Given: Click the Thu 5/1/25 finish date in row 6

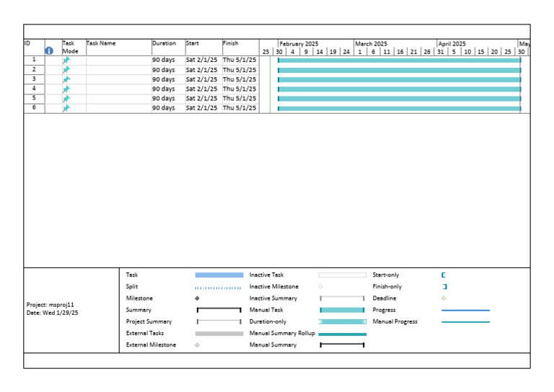Looking at the screenshot, I should coord(239,108).
